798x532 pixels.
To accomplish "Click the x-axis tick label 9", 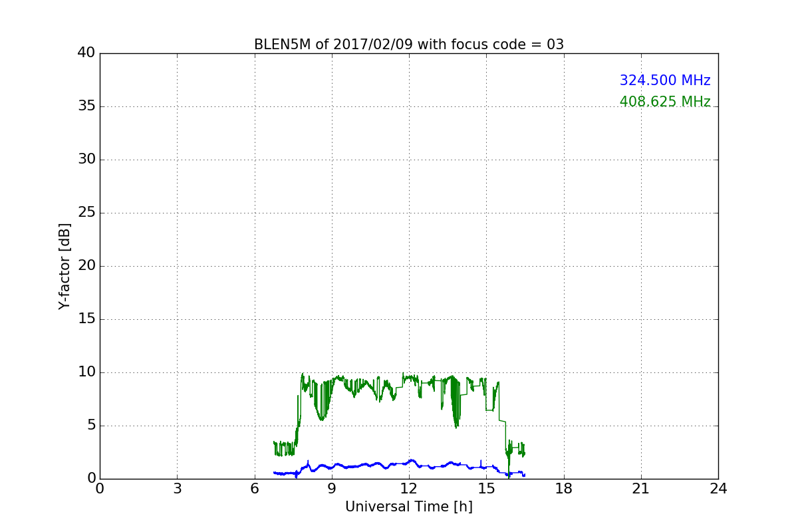I will pyautogui.click(x=332, y=489).
